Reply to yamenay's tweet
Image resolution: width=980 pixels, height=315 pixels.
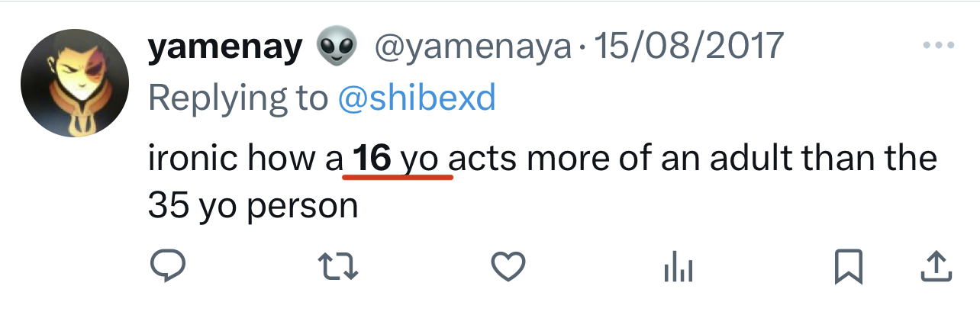pos(163,266)
